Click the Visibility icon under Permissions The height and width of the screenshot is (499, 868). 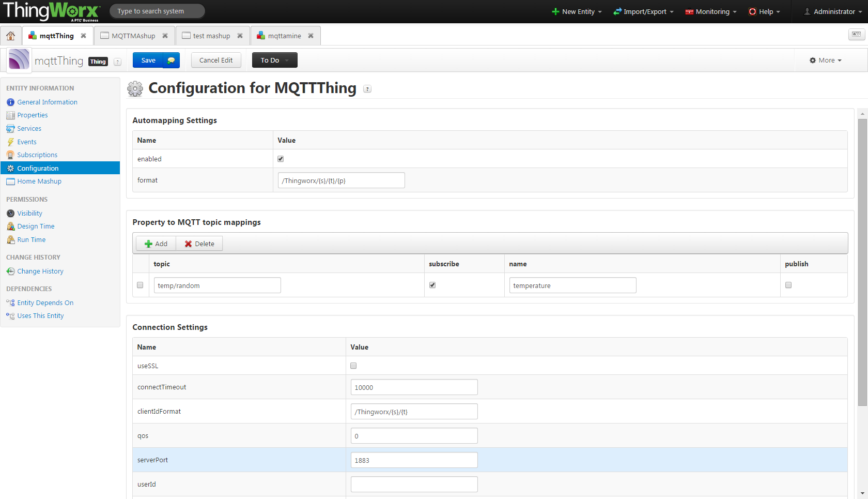[10, 214]
